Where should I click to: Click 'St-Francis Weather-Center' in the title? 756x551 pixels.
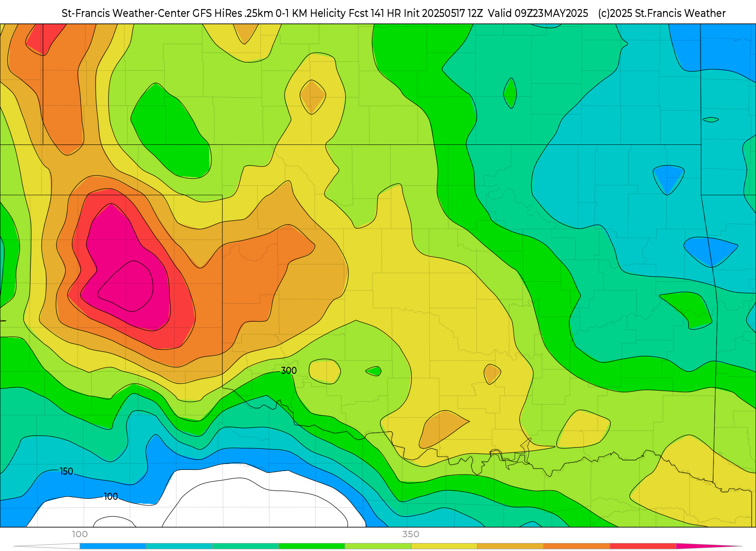tap(126, 13)
